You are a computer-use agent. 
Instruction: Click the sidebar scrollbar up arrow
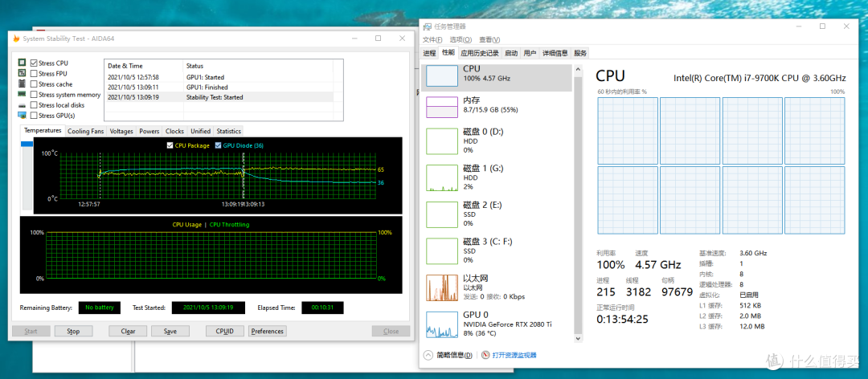click(x=579, y=69)
